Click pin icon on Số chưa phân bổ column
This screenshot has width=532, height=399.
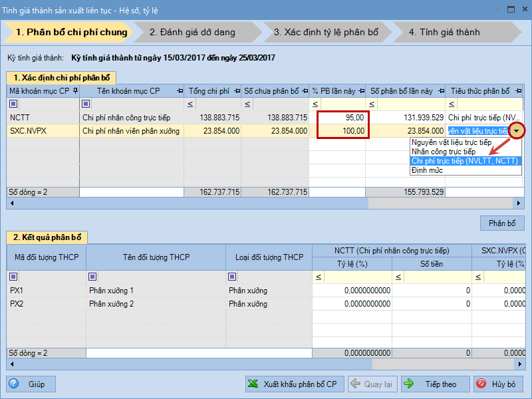click(305, 90)
